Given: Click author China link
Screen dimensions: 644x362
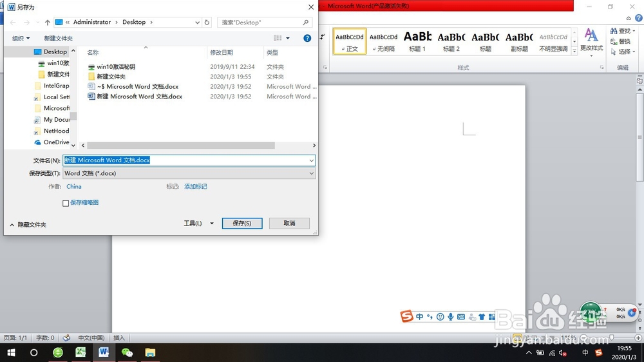Looking at the screenshot, I should (74, 187).
